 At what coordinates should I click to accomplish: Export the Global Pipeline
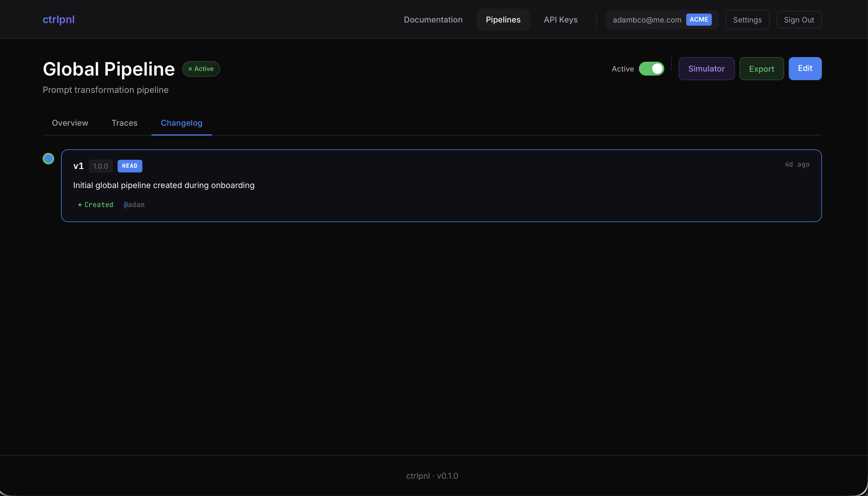(x=761, y=68)
